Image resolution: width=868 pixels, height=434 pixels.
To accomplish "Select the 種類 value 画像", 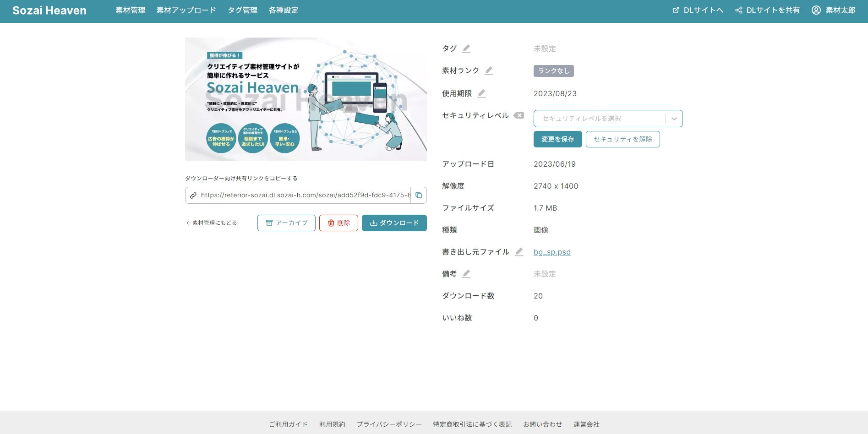I will tap(541, 230).
